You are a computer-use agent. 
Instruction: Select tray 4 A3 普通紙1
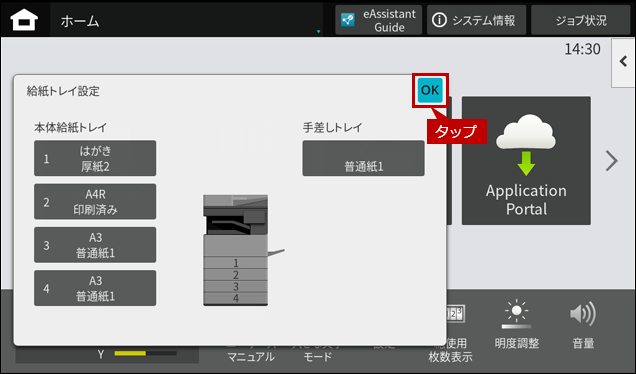95,288
